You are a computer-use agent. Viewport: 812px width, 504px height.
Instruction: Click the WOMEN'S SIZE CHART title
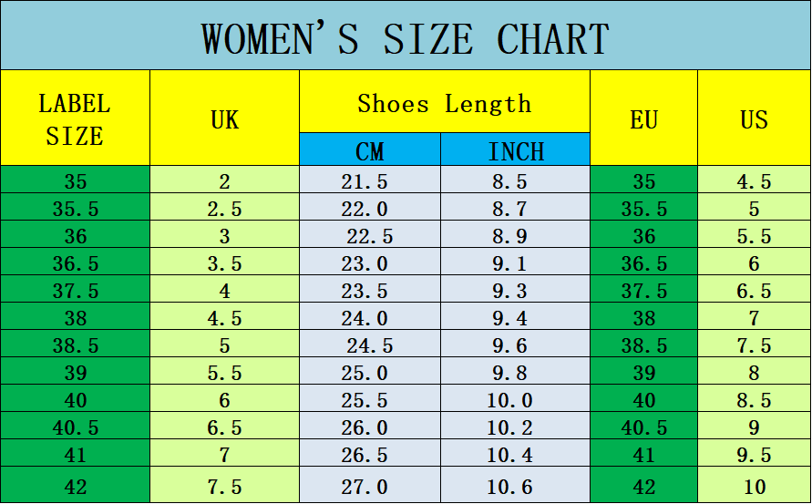point(406,38)
